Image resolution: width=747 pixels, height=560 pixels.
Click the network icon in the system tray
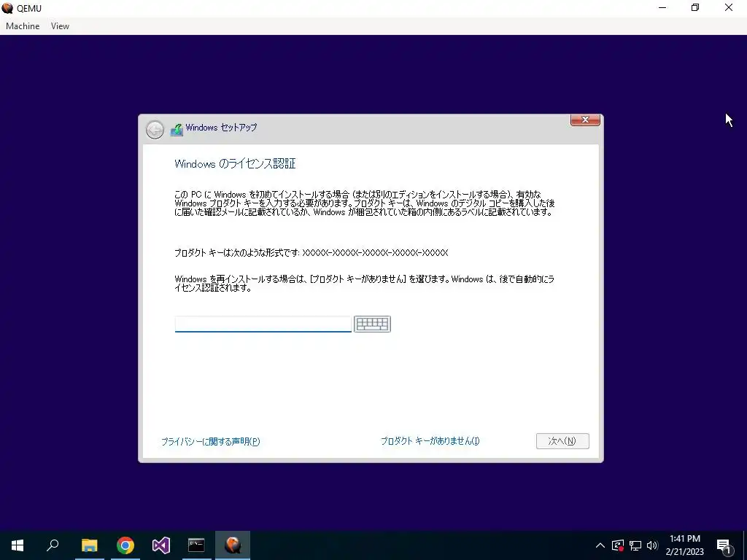click(x=635, y=545)
